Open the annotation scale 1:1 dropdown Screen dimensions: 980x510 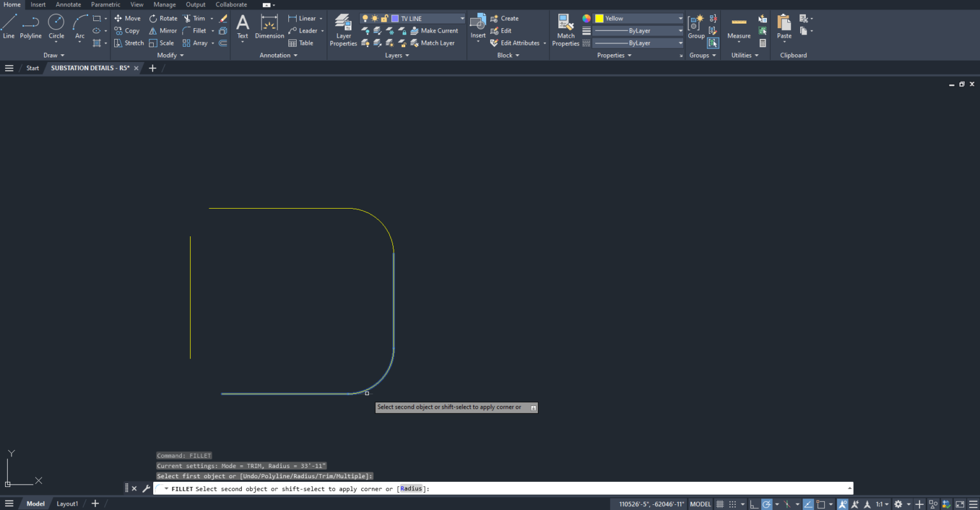[886, 505]
